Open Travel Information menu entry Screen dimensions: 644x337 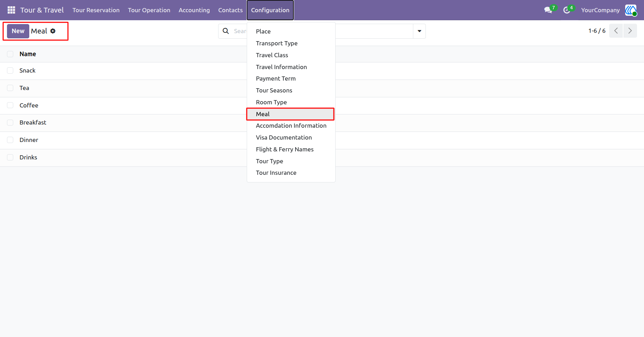coord(291,67)
